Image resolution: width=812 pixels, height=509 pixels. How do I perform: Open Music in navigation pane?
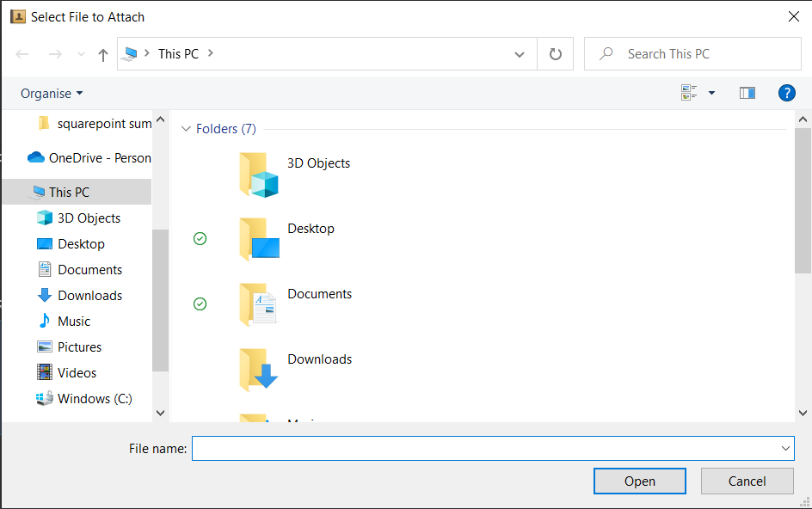pos(64,322)
